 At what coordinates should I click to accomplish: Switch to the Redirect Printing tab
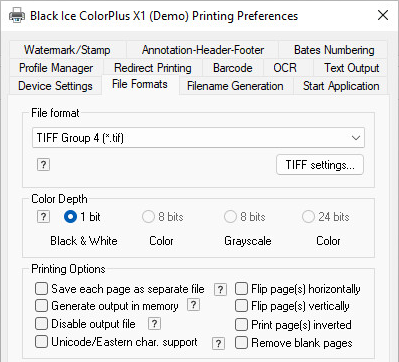pyautogui.click(x=153, y=68)
